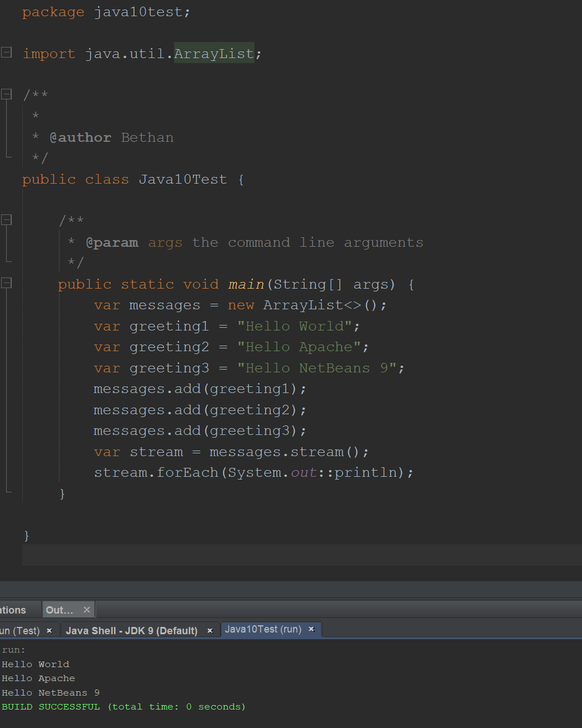582x728 pixels.
Task: Close the Test results tab
Action: [49, 630]
